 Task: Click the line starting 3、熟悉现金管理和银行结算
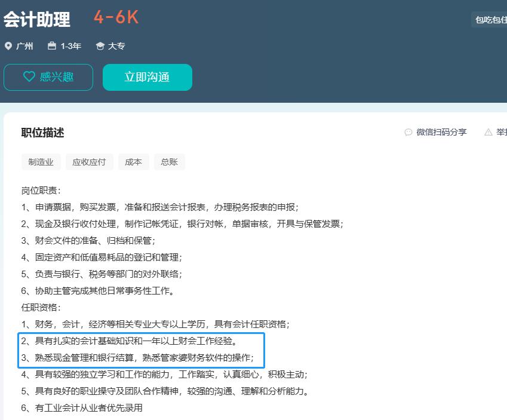138,358
